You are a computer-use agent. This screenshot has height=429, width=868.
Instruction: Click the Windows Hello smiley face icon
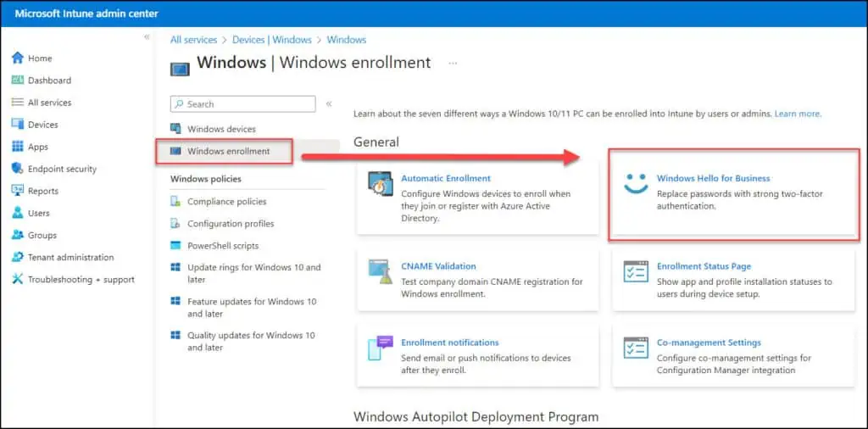[636, 184]
